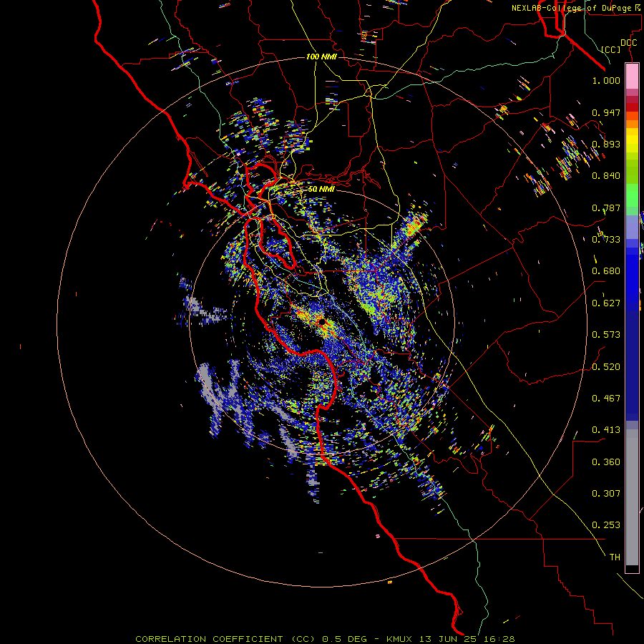Image resolution: width=644 pixels, height=644 pixels.
Task: Click the 0.893 scale value
Action: pyautogui.click(x=606, y=144)
